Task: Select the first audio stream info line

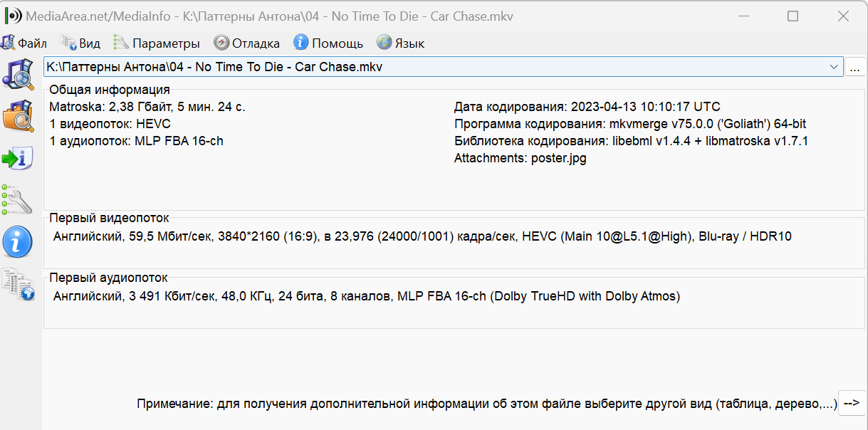Action: point(367,296)
